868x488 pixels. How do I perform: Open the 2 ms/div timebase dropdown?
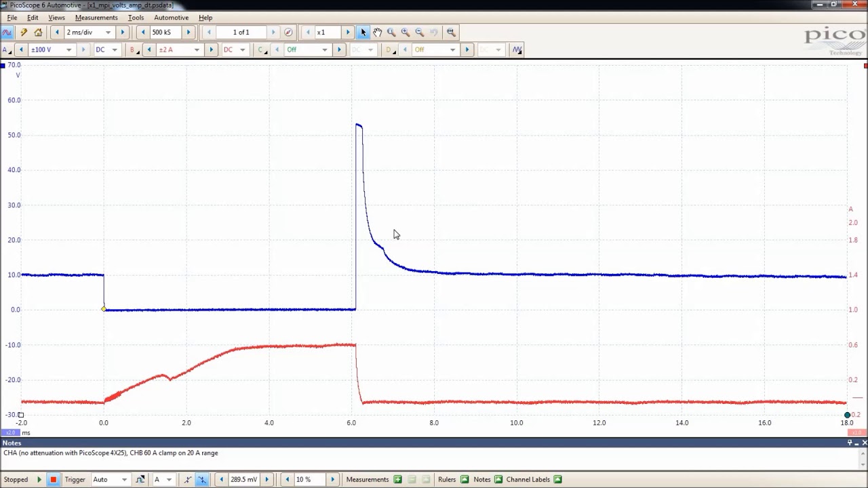(108, 33)
